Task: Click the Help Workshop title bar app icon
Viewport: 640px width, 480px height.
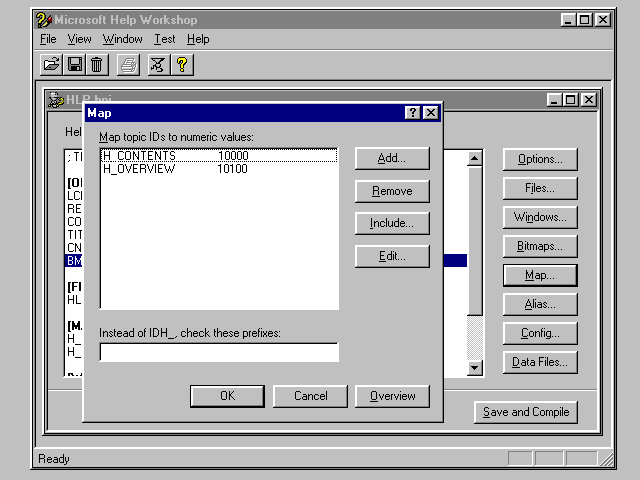Action: [x=43, y=19]
